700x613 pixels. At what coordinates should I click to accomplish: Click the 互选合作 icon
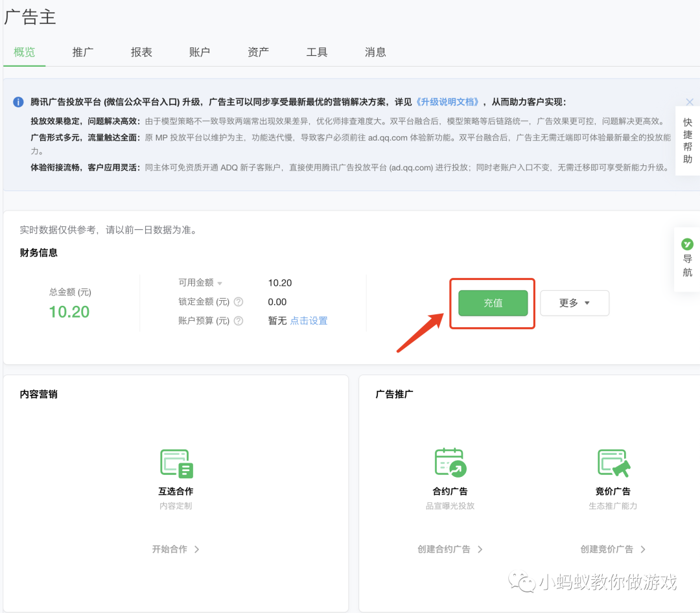[176, 463]
